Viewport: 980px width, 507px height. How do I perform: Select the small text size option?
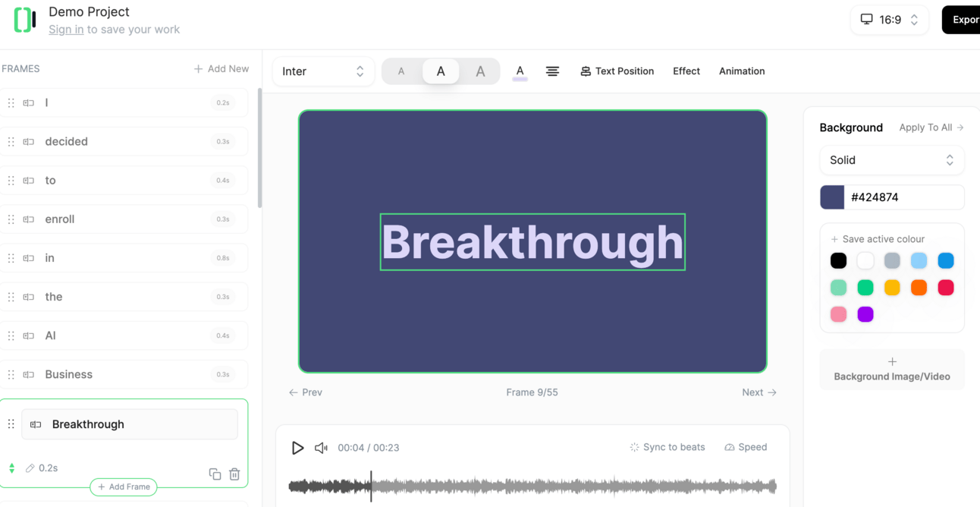401,71
